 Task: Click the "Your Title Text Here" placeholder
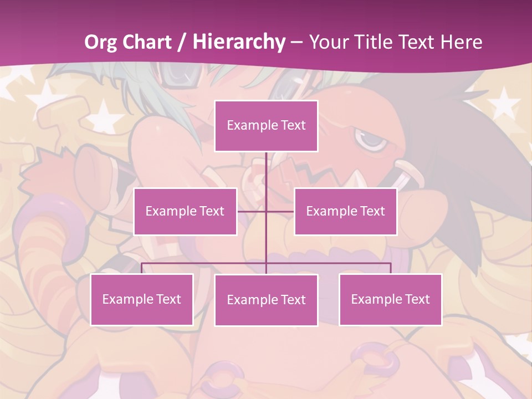(396, 42)
